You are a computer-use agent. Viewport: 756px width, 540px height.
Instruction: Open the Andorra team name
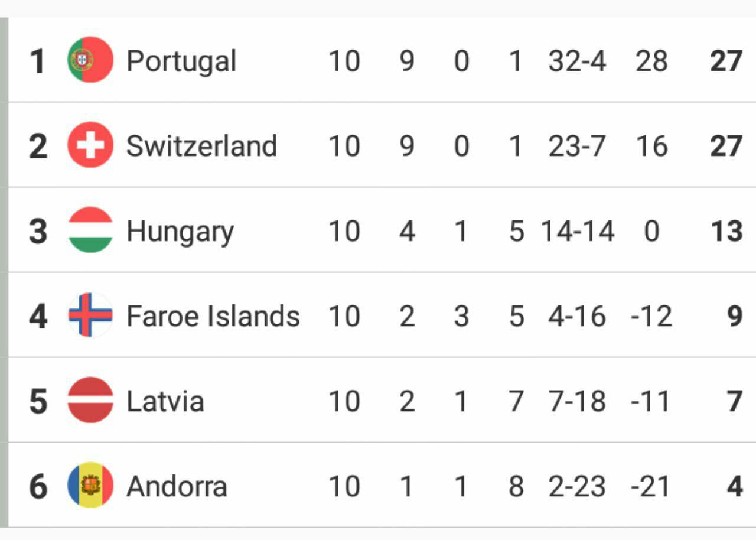177,486
